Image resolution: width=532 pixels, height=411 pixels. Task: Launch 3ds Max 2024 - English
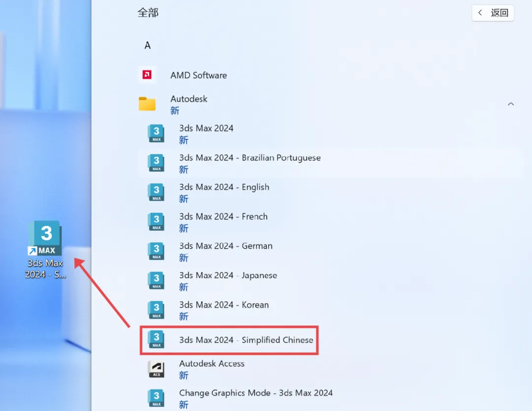224,187
